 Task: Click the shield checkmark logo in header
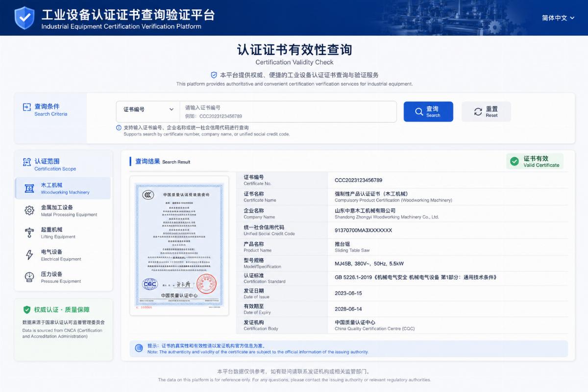(24, 18)
